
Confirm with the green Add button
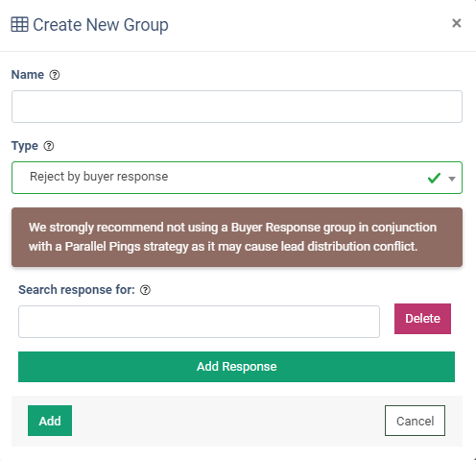pyautogui.click(x=50, y=421)
